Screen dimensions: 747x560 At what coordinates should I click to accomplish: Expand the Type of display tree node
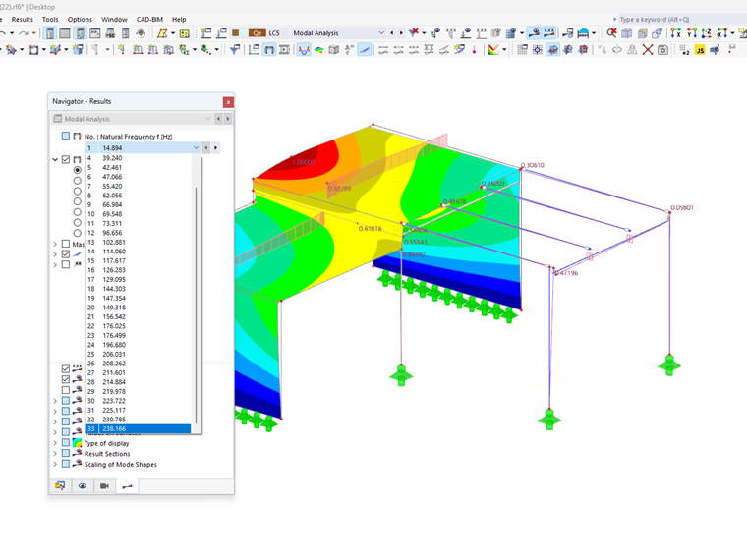[x=55, y=443]
